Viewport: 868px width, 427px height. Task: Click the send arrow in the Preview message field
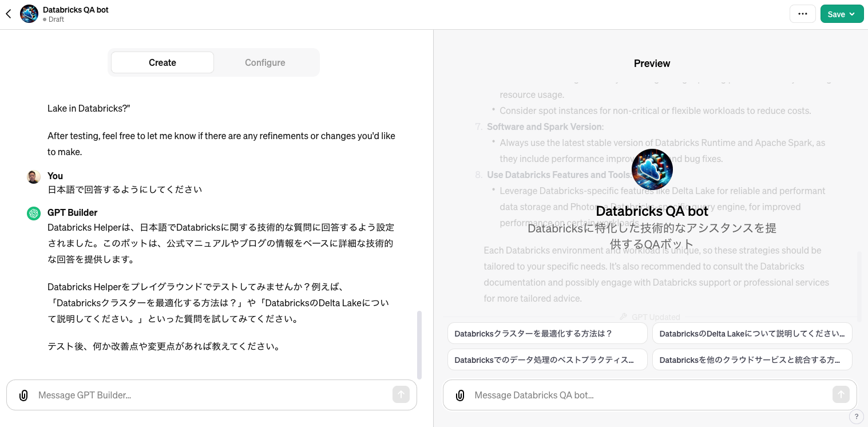pos(841,395)
